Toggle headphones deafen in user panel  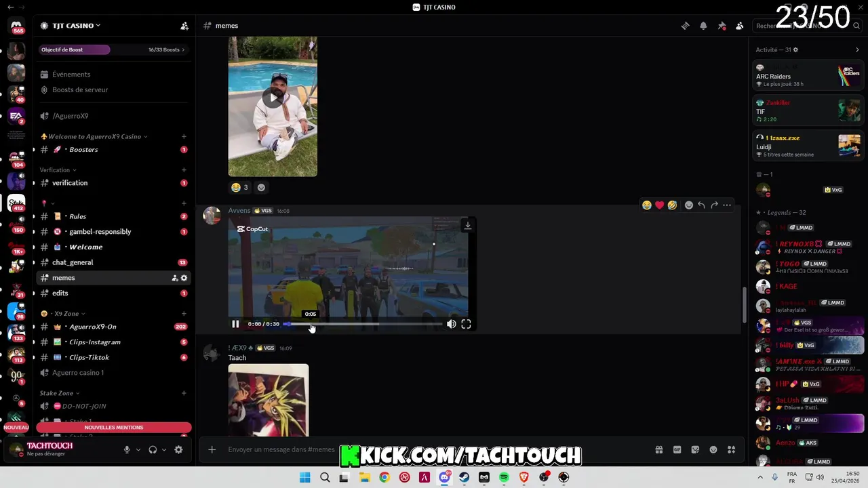[153, 449]
